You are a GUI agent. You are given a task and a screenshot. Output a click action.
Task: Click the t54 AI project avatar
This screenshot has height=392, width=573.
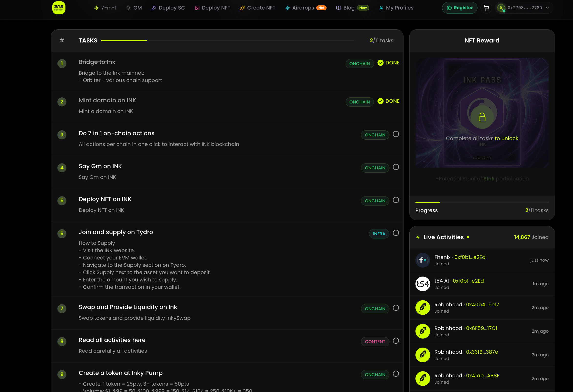tap(423, 284)
